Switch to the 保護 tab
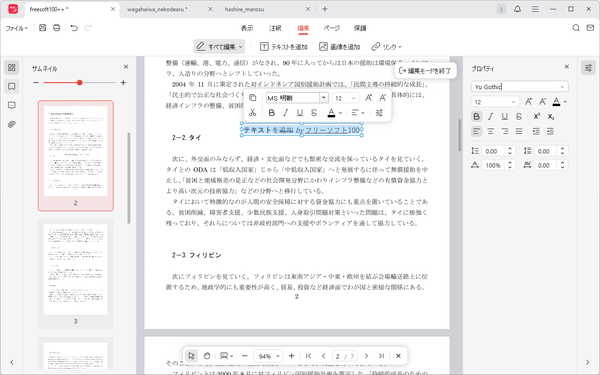This screenshot has width=600, height=375. pos(360,28)
